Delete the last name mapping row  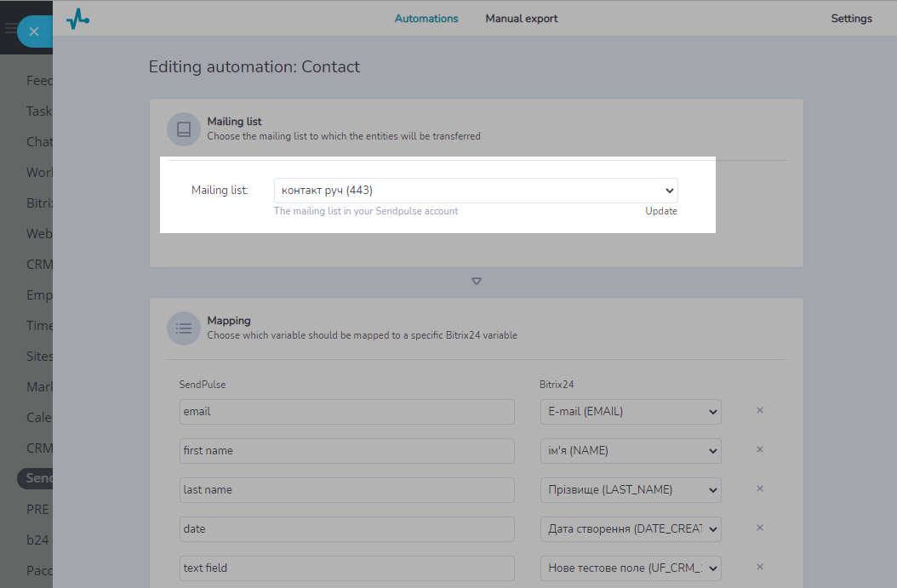[x=760, y=489]
